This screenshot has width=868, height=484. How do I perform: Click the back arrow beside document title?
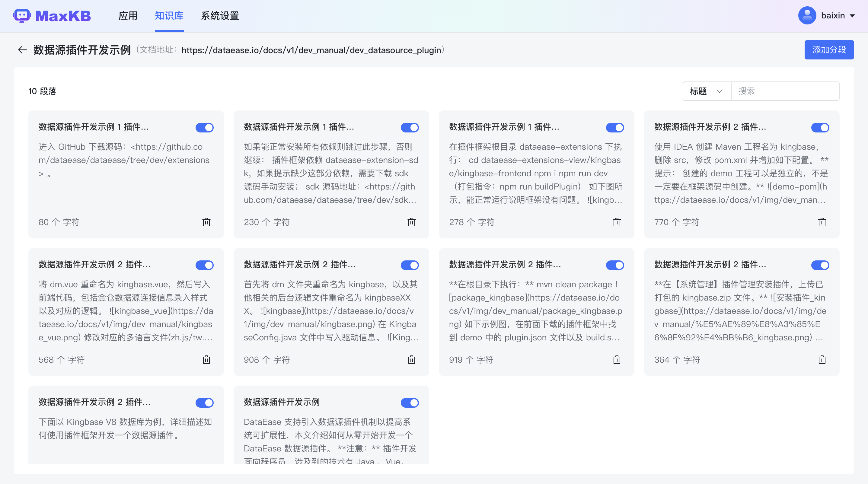(x=22, y=50)
